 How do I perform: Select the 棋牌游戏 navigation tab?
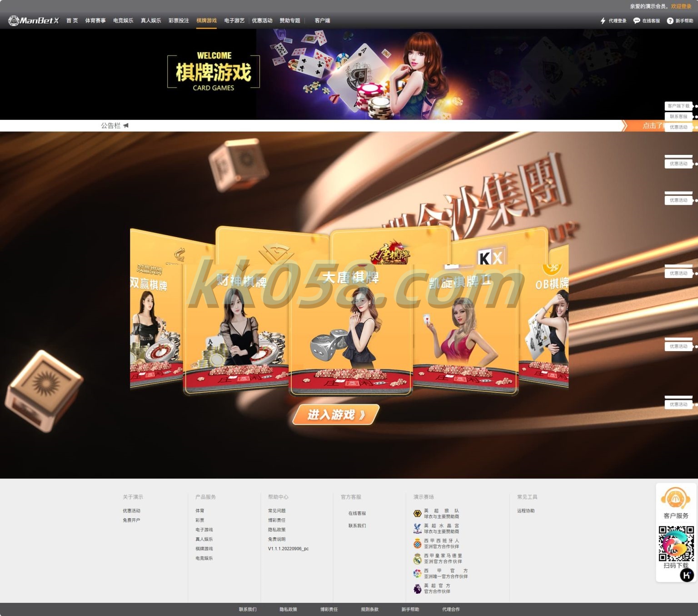[206, 21]
